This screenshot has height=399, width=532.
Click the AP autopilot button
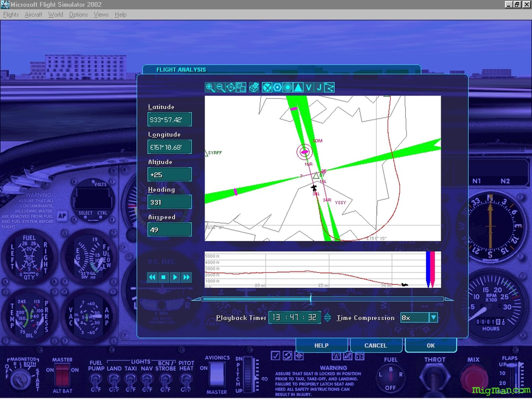(62, 216)
